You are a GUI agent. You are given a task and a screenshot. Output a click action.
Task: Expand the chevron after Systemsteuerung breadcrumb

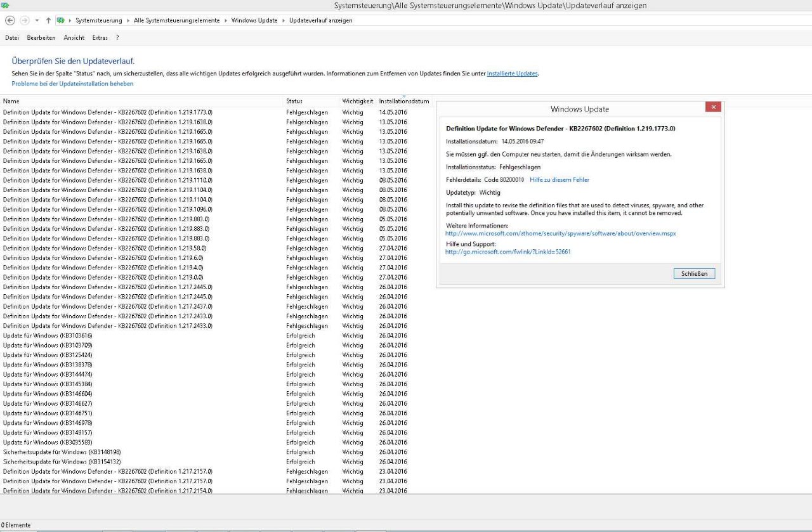point(128,20)
